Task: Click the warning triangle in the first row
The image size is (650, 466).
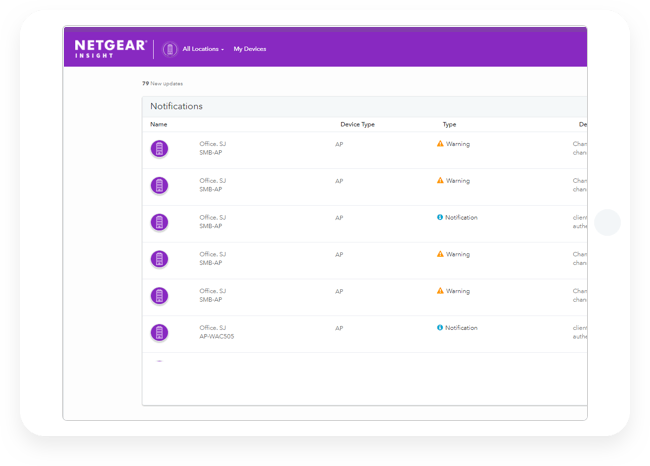Action: coord(440,144)
